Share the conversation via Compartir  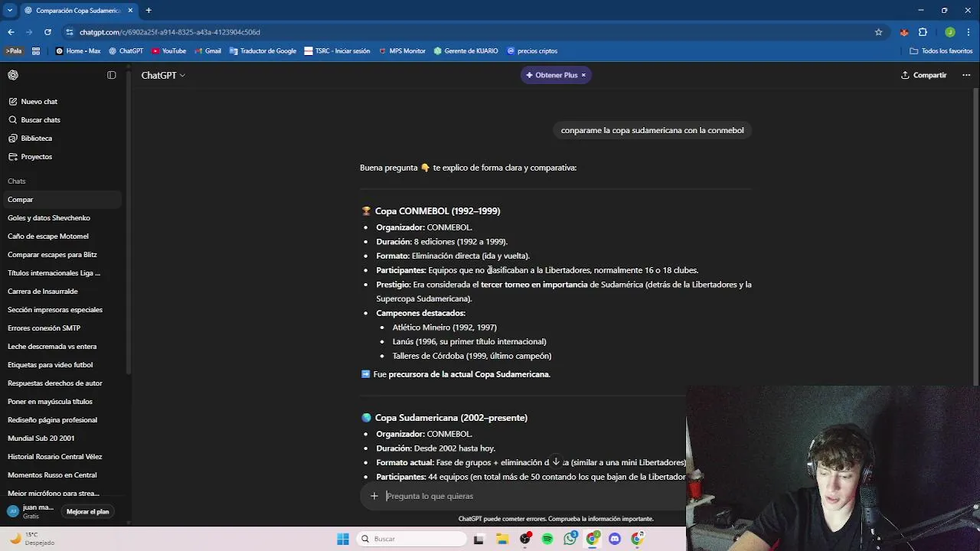924,75
